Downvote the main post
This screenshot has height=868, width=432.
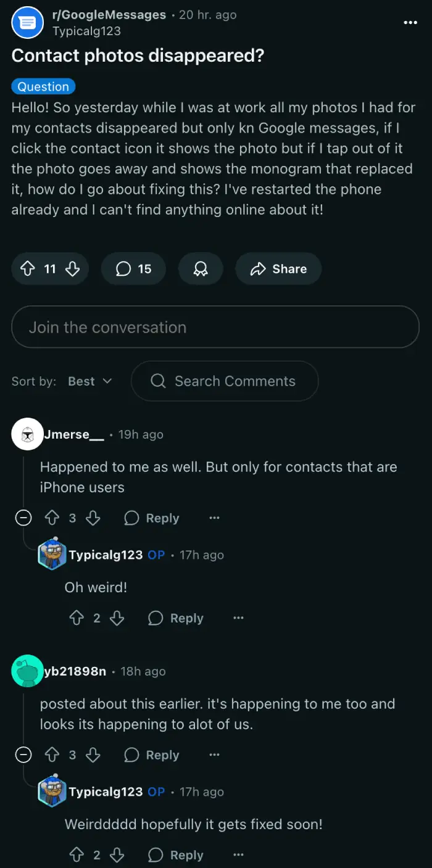73,269
